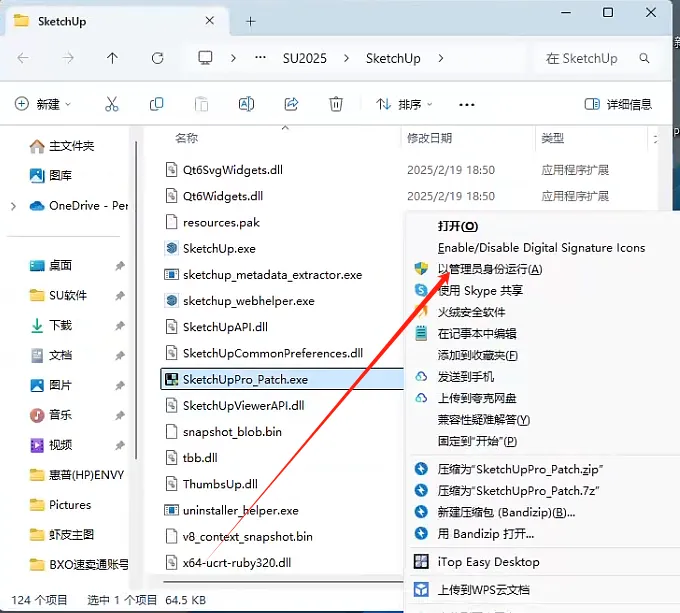Toggle the 详细信息 details pane
This screenshot has width=680, height=613.
click(618, 104)
